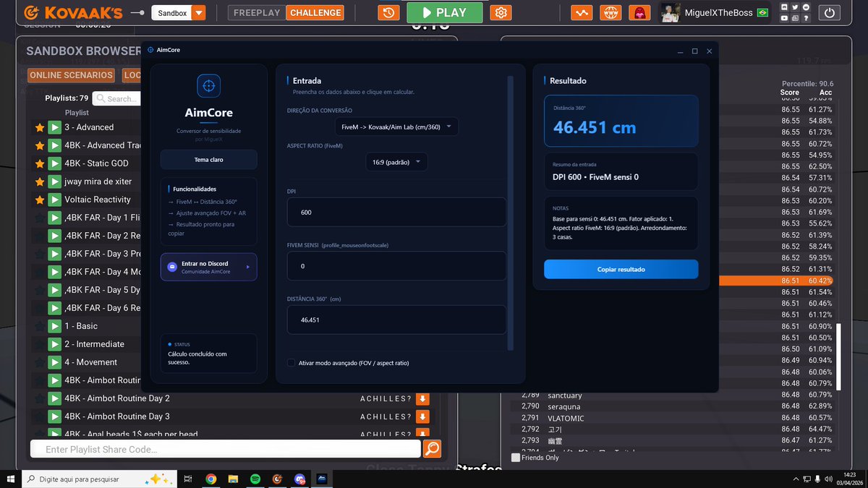Image resolution: width=868 pixels, height=488 pixels.
Task: Open the stats wave graph icon
Action: (x=582, y=12)
